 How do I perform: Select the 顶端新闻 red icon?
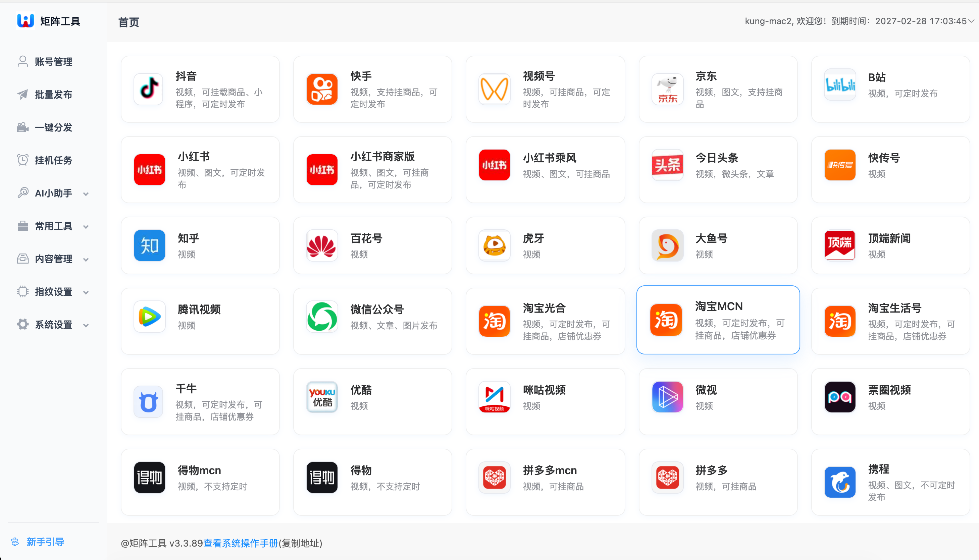[840, 245]
